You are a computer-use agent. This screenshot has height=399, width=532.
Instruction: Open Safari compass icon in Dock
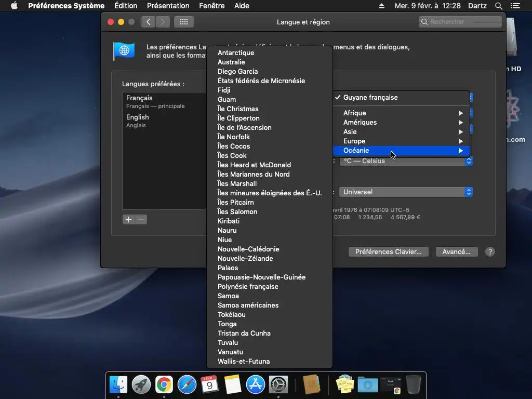(187, 384)
